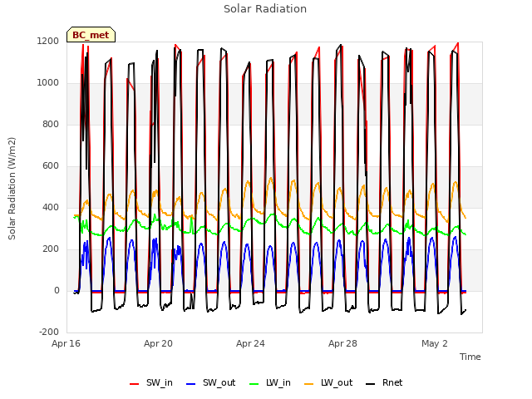Click the Apr 16 x-axis tick label

pos(66,343)
